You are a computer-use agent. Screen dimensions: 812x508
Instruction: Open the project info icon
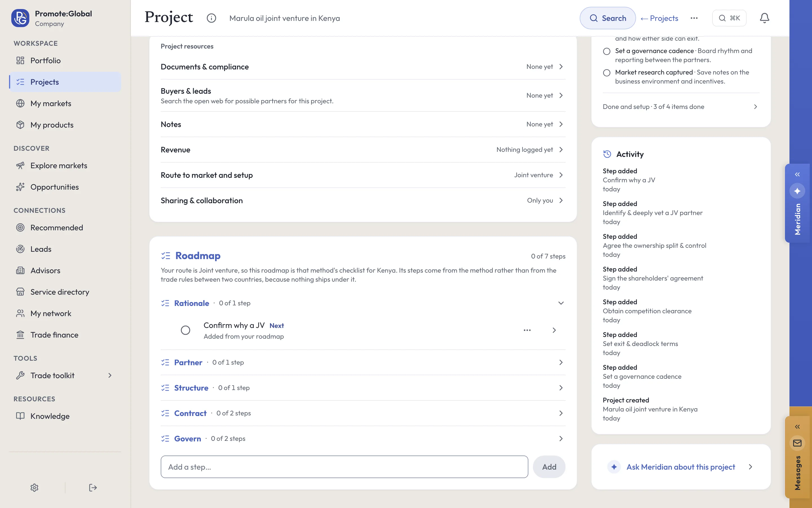tap(211, 18)
